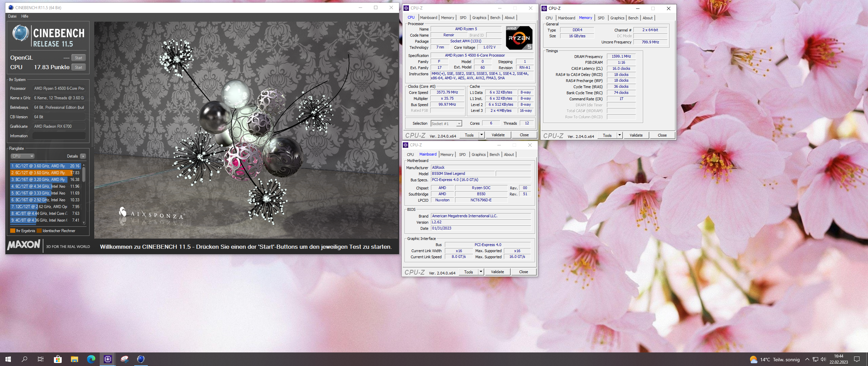The width and height of the screenshot is (868, 366).
Task: Select ranking row 9 with score 7.41
Action: pyautogui.click(x=45, y=220)
